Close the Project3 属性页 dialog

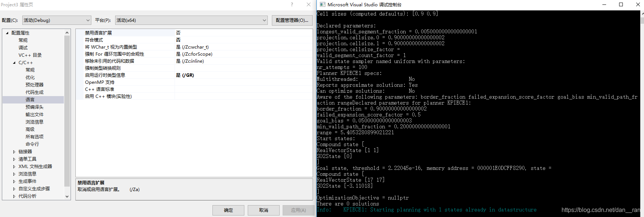tap(309, 4)
